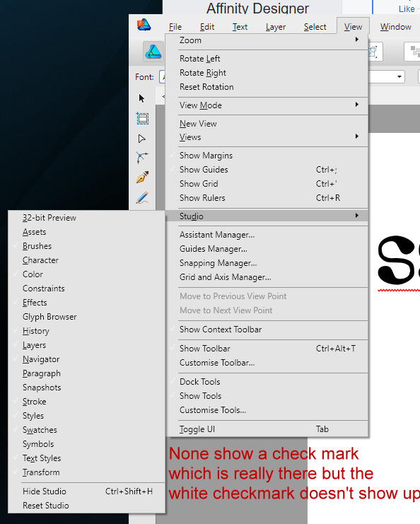The width and height of the screenshot is (420, 524).
Task: Toggle Brushes studio panel
Action: (x=86, y=246)
